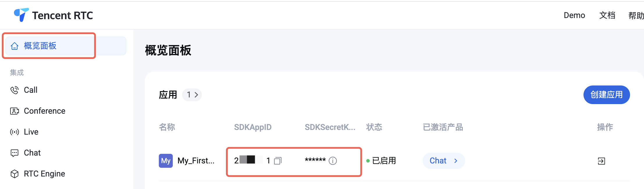
Task: Click the home icon beside 概览面板
Action: click(15, 46)
